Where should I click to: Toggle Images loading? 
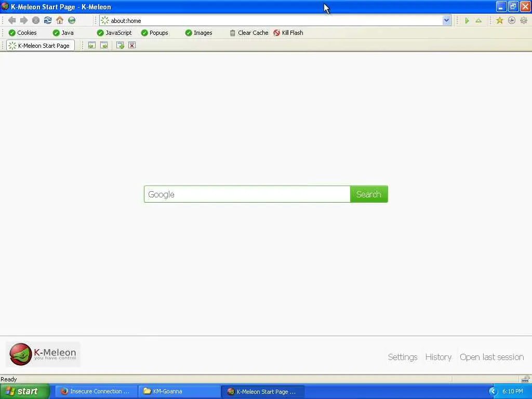(199, 33)
